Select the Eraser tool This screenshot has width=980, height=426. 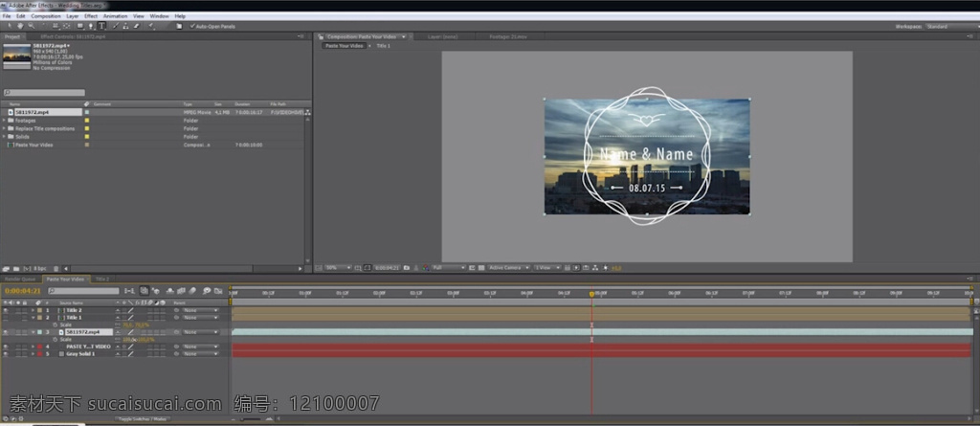(x=136, y=26)
